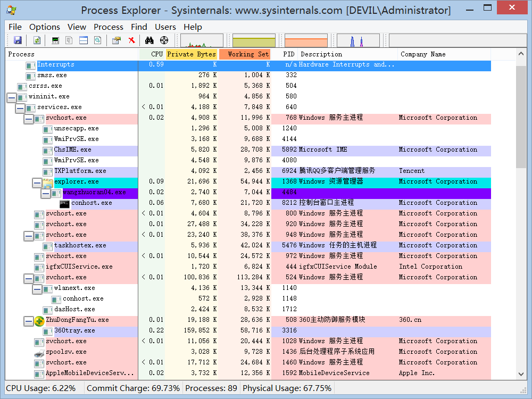The width and height of the screenshot is (532, 399).
Task: Sort by Working Set column header
Action: tap(245, 54)
